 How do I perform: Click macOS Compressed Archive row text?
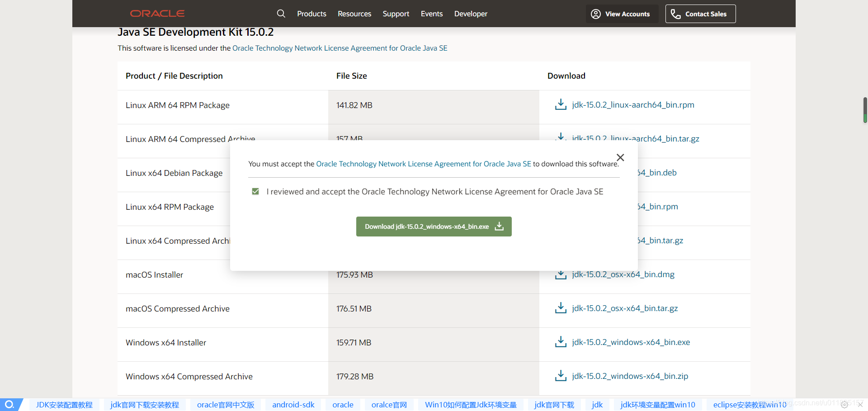click(x=178, y=308)
